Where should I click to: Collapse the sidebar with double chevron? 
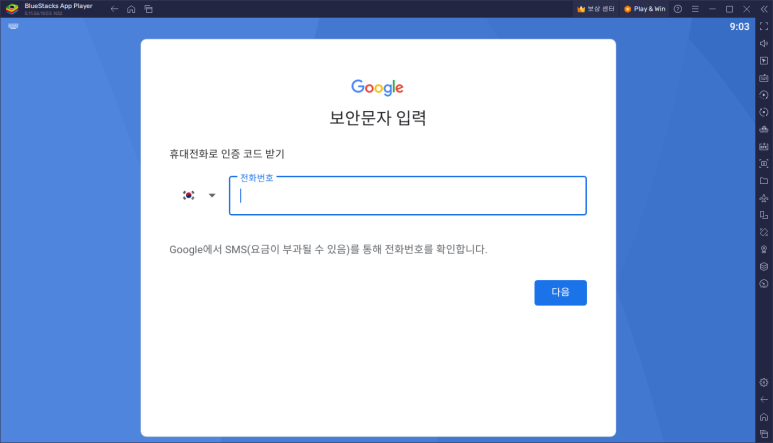764,9
